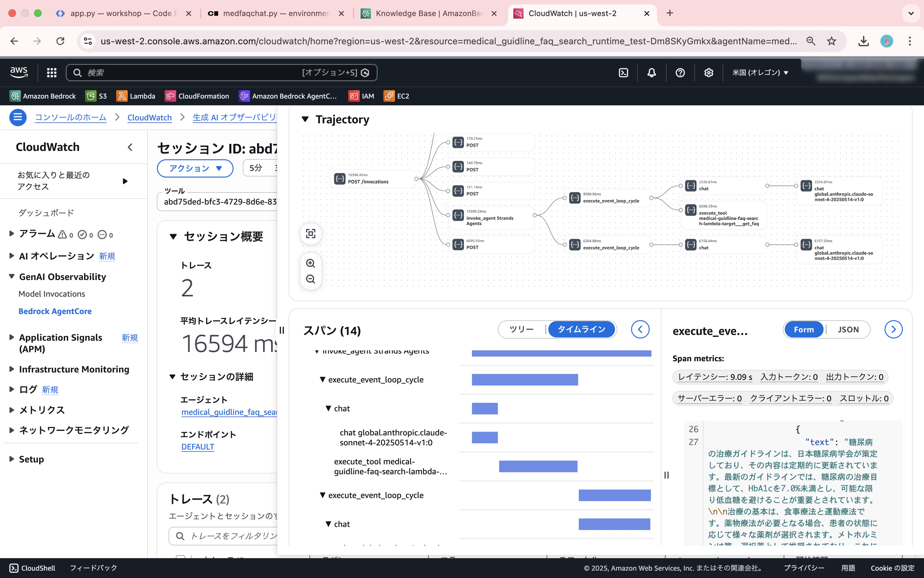This screenshot has height=578, width=924.
Task: Show span details in JSON view
Action: (848, 329)
